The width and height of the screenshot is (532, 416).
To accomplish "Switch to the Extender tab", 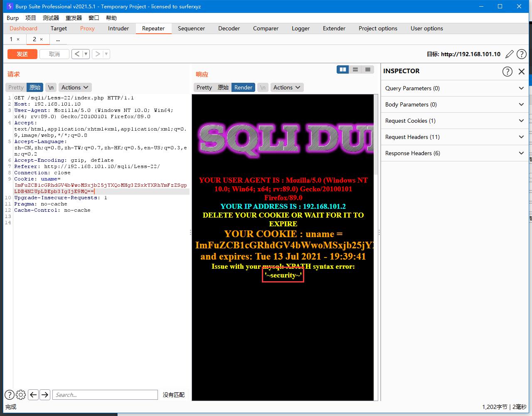I will click(334, 28).
